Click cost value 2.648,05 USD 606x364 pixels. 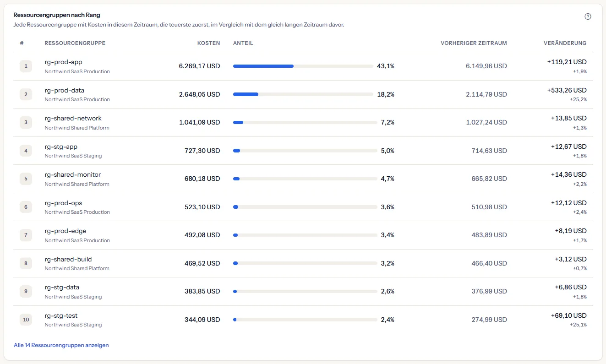click(199, 94)
